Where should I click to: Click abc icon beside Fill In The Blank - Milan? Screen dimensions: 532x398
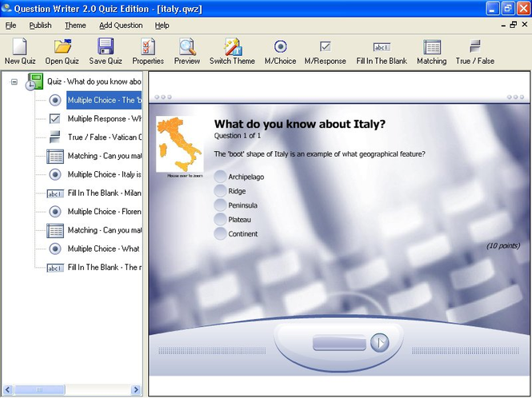[x=55, y=193]
